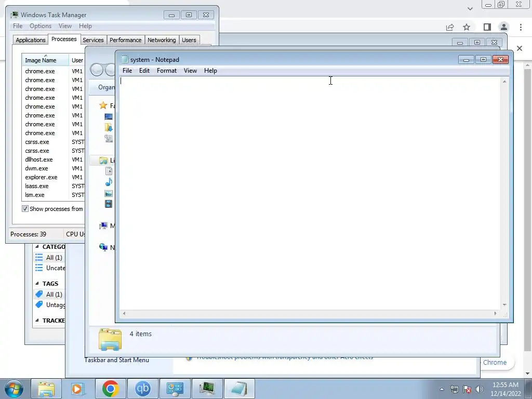Select Computer icon in Explorer sidebar
This screenshot has height=399, width=532.
point(103,225)
